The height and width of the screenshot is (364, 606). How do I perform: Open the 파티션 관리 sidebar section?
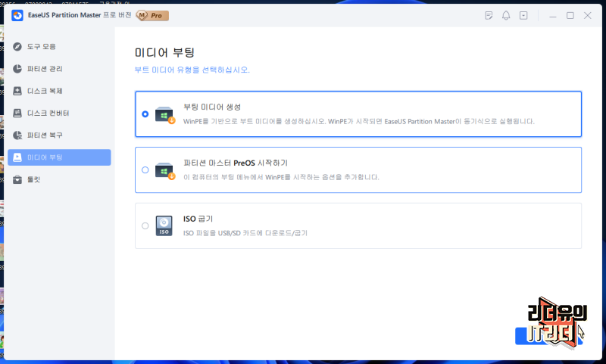click(x=59, y=69)
